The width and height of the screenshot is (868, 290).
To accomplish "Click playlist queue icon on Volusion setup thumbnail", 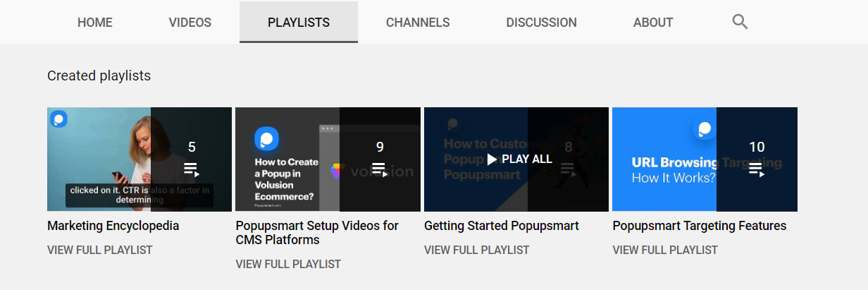I will point(380,169).
